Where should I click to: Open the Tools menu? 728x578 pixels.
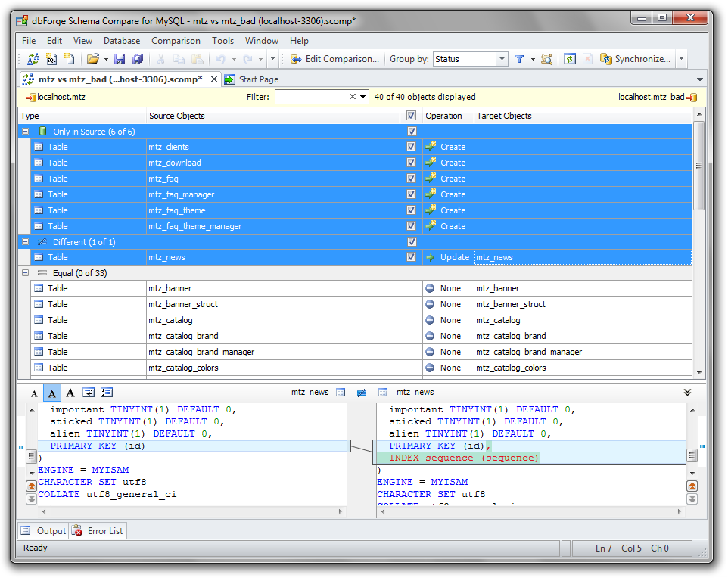222,41
